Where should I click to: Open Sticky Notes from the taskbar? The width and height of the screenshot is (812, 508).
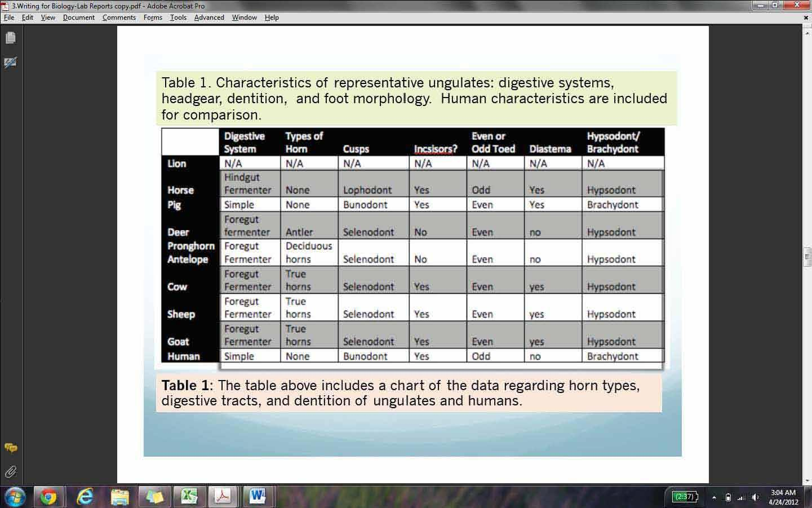154,496
